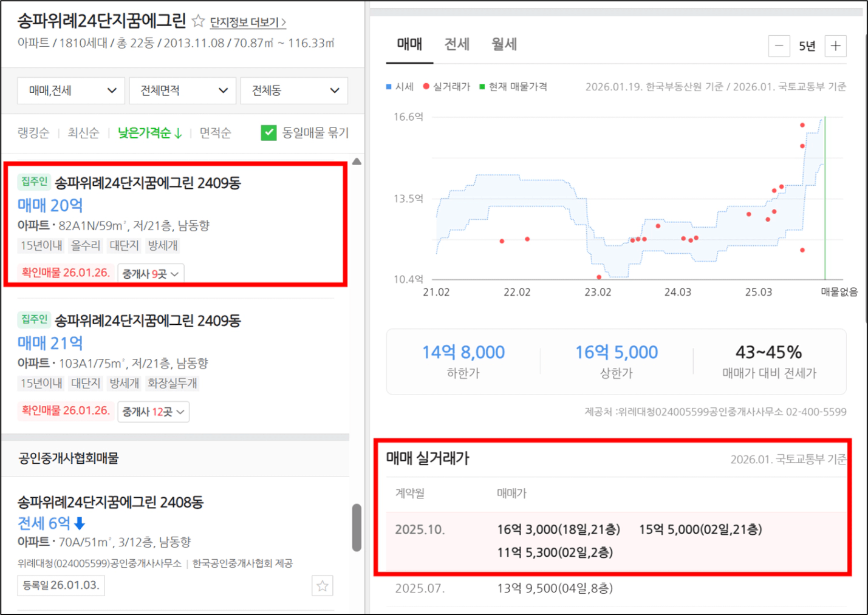Screen dimensions: 868x615
Task: Expand the 중개사 9곳 agent list
Action: click(x=151, y=274)
